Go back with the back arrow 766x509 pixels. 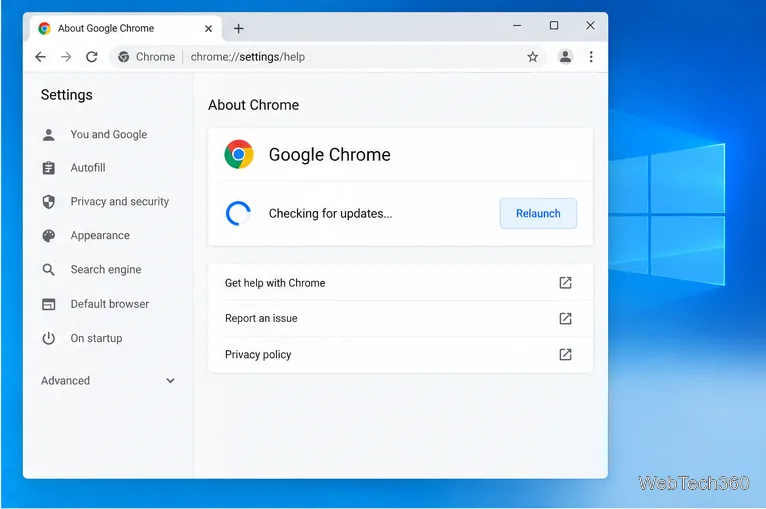tap(41, 57)
